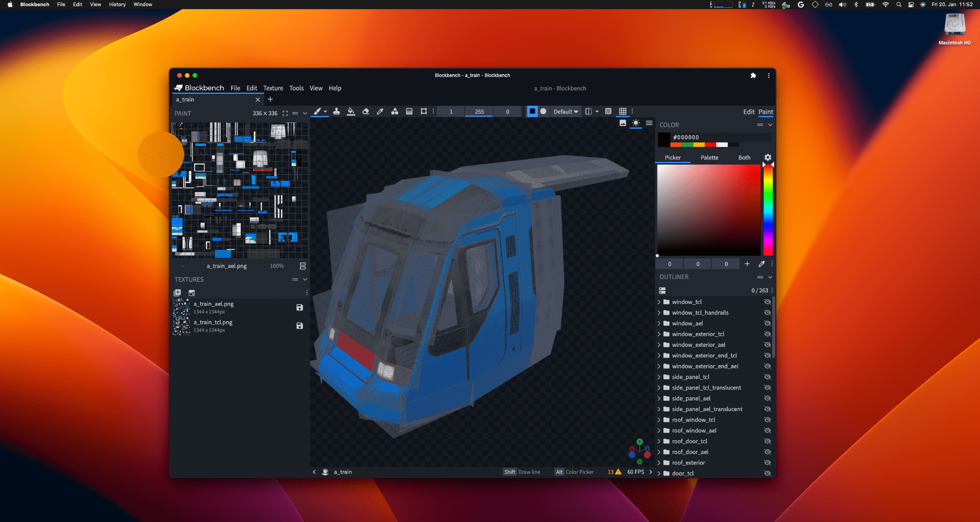Click the color settings gear icon
This screenshot has width=980, height=522.
pyautogui.click(x=768, y=157)
